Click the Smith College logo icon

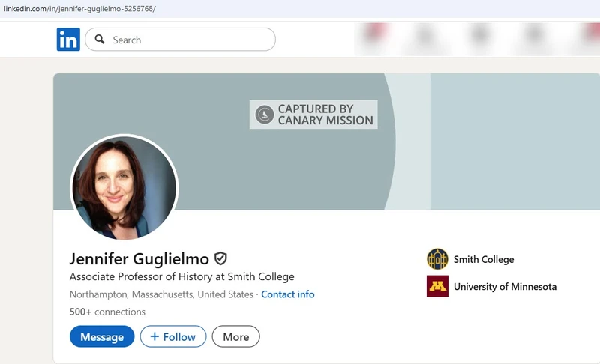(437, 259)
